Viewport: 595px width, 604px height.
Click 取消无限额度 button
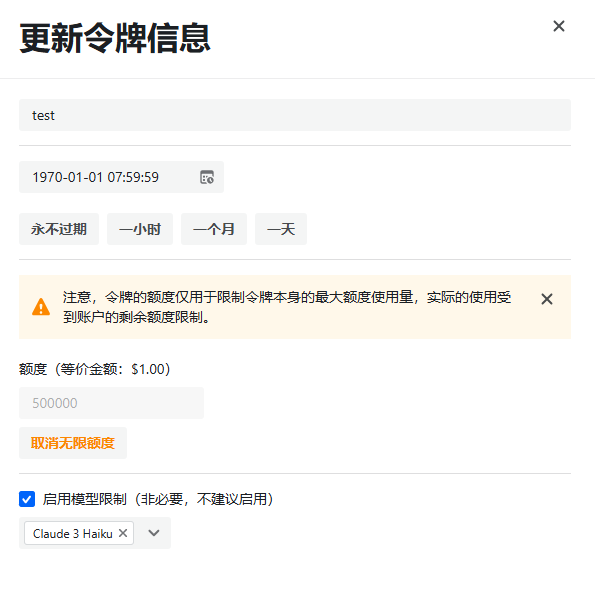coord(73,443)
